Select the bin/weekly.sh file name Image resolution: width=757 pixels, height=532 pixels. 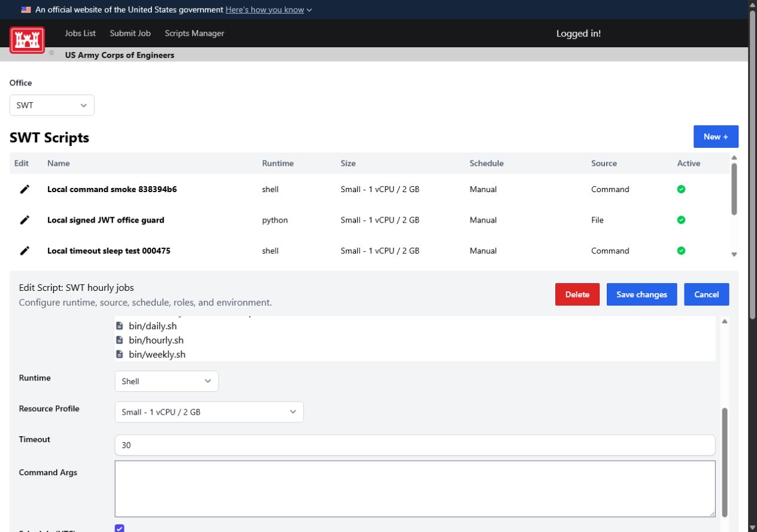pos(157,354)
